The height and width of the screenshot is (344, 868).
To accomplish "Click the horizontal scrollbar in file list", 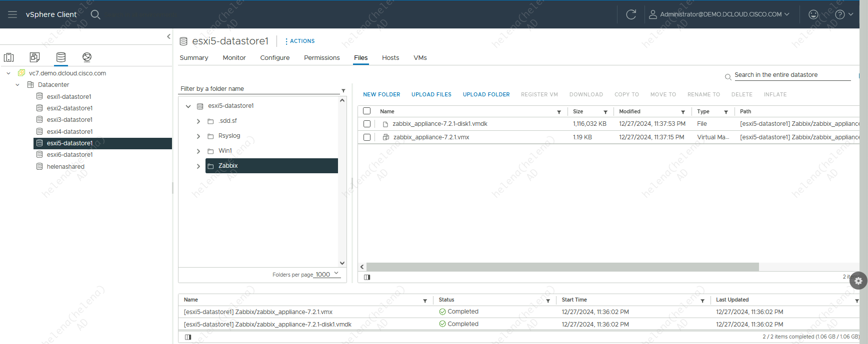I will coord(562,267).
